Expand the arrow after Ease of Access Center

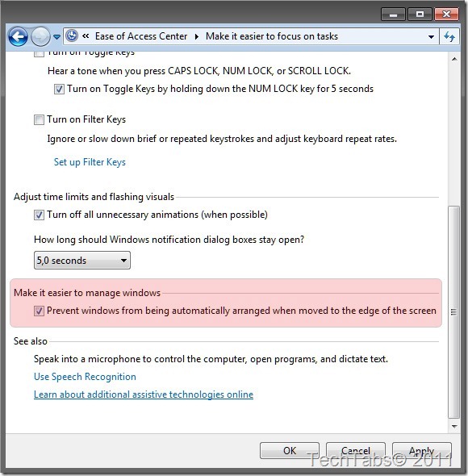[x=197, y=37]
